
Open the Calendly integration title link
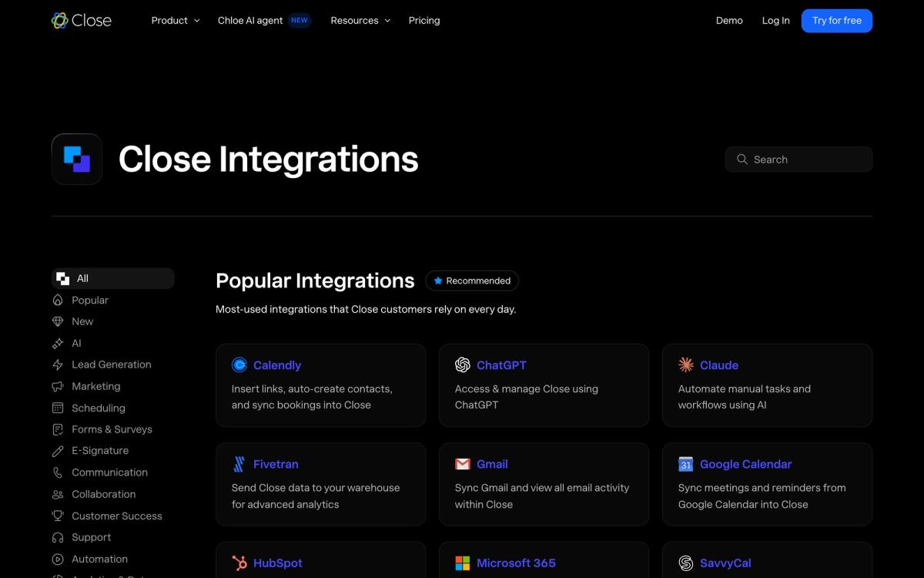(x=277, y=365)
